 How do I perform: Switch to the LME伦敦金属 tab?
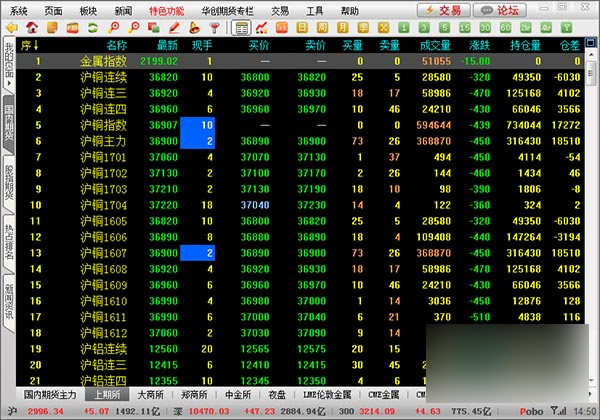pos(327,394)
